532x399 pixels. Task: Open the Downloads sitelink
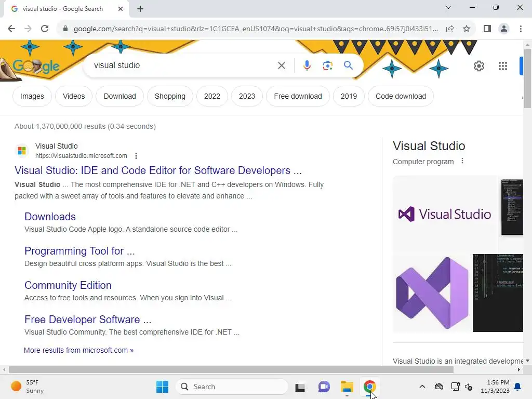50,217
